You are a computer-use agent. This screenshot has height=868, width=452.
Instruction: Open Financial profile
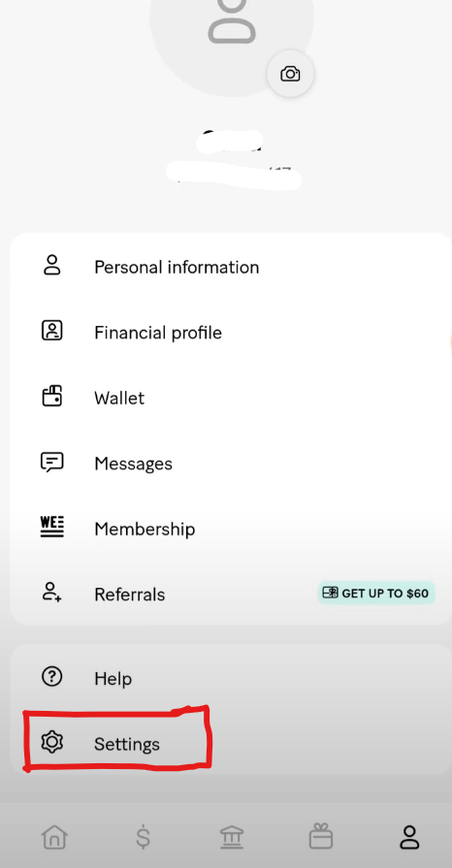231,333
